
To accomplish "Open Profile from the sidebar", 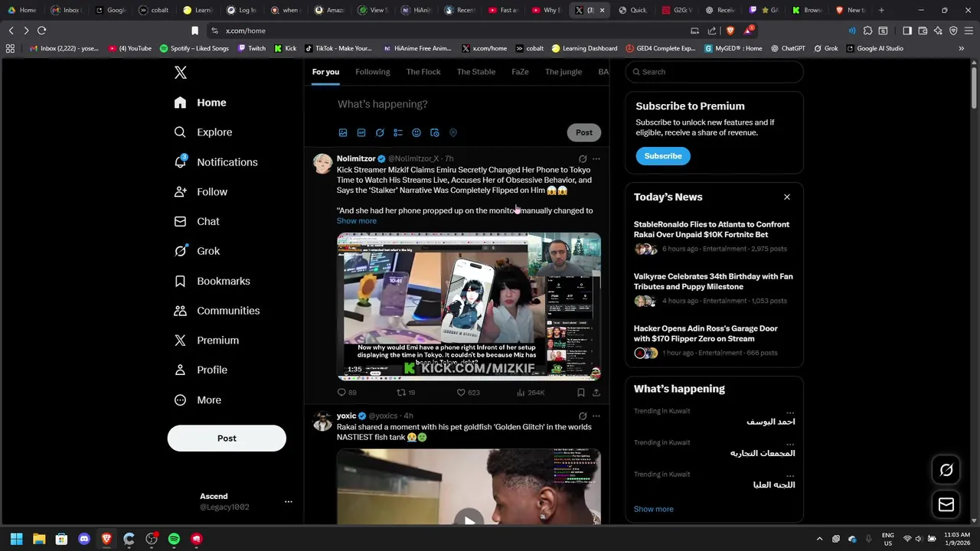I will [201, 370].
